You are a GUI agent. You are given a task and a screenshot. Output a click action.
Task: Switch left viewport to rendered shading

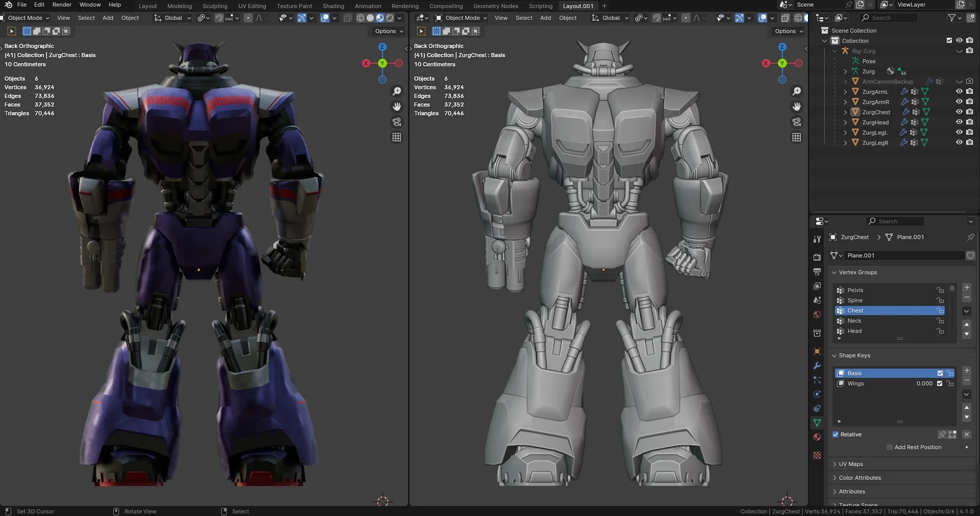[x=390, y=18]
